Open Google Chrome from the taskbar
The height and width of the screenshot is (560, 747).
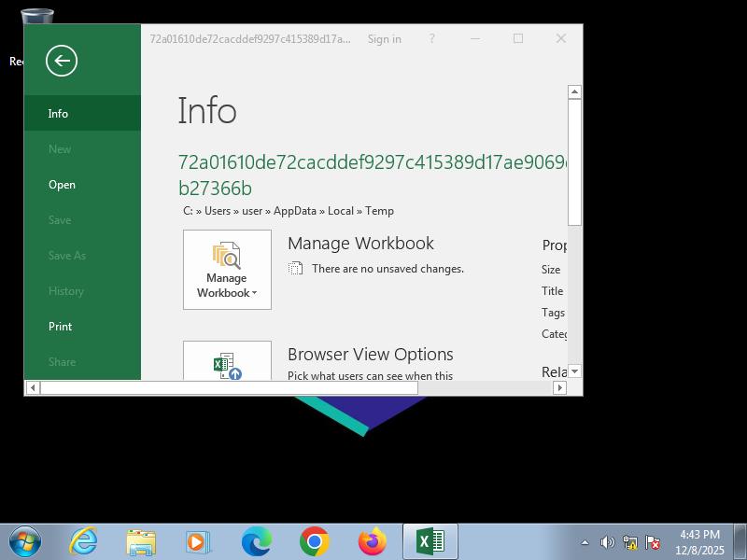pos(315,541)
